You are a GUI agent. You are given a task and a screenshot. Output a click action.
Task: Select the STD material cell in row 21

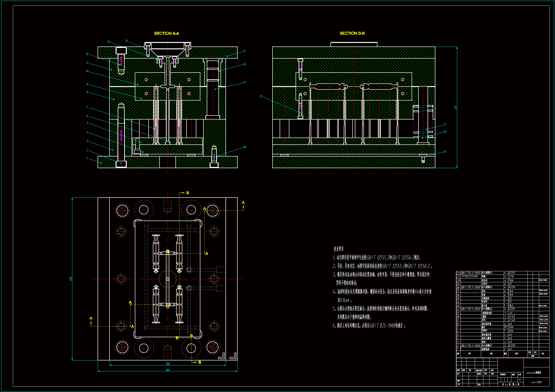(x=511, y=276)
